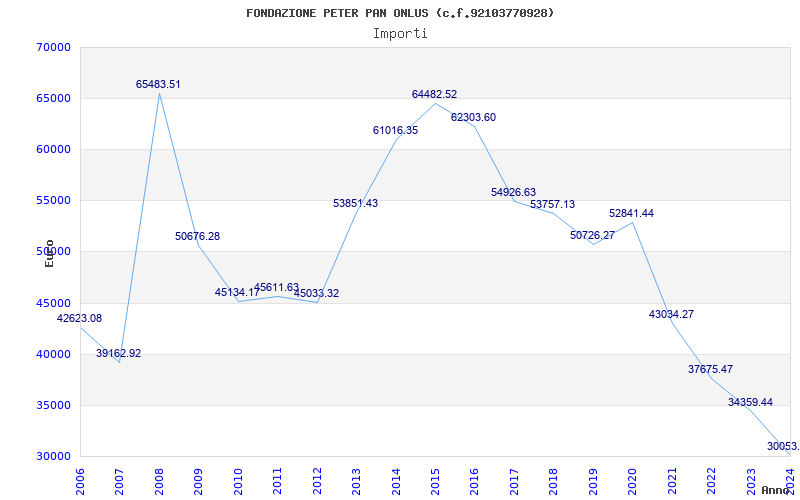800x500 pixels.
Task: Select the 50676.28 data label
Action: tap(197, 237)
